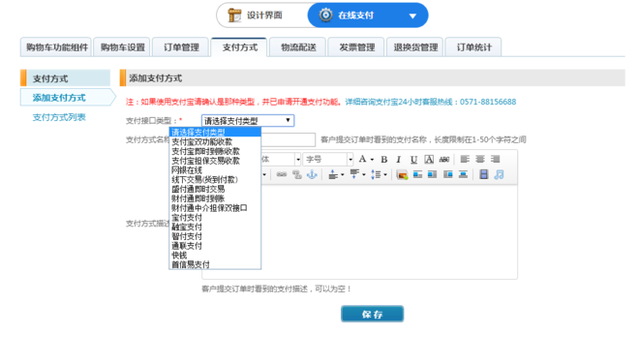The width and height of the screenshot is (639, 364).
Task: Choose 宝付支付 from the list
Action: point(215,217)
